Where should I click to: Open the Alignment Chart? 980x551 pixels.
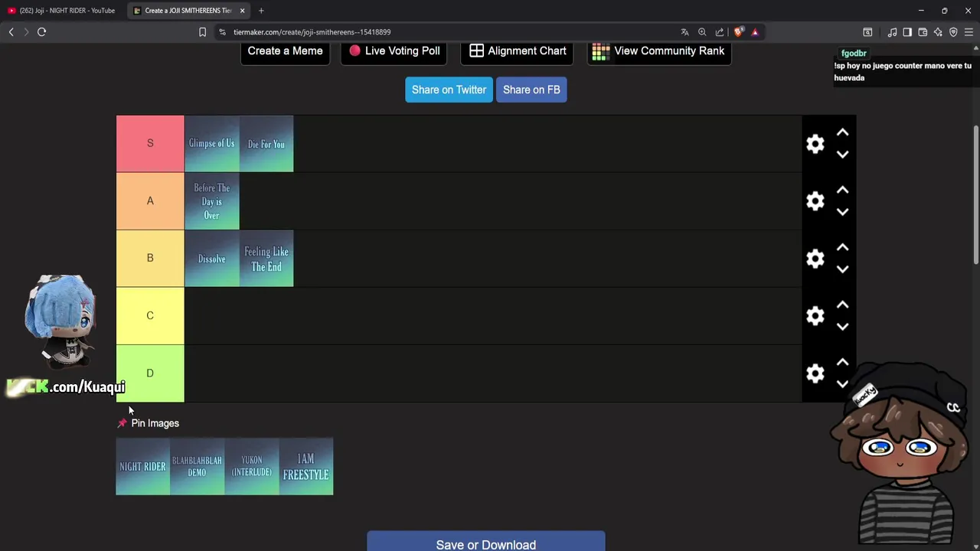517,51
